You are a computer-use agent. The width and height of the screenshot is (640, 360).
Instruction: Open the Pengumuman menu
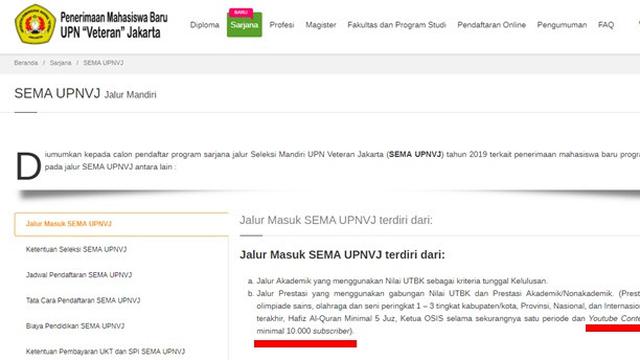click(562, 25)
